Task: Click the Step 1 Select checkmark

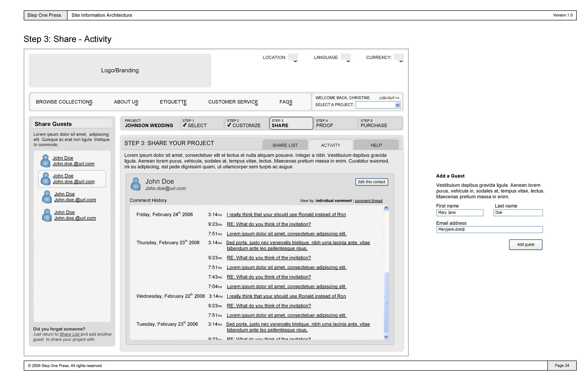Action: click(x=185, y=125)
